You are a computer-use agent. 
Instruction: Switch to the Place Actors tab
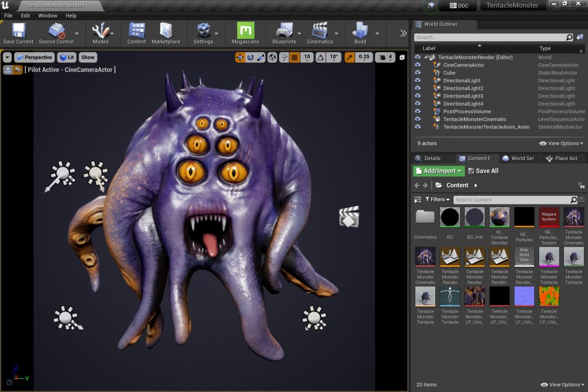click(566, 158)
